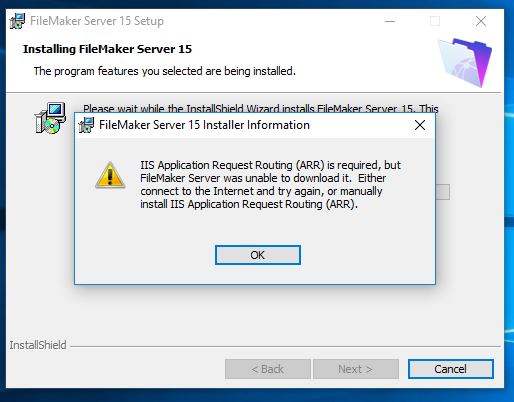Click OK in the installer information dialog
This screenshot has height=402, width=514.
[x=258, y=255]
